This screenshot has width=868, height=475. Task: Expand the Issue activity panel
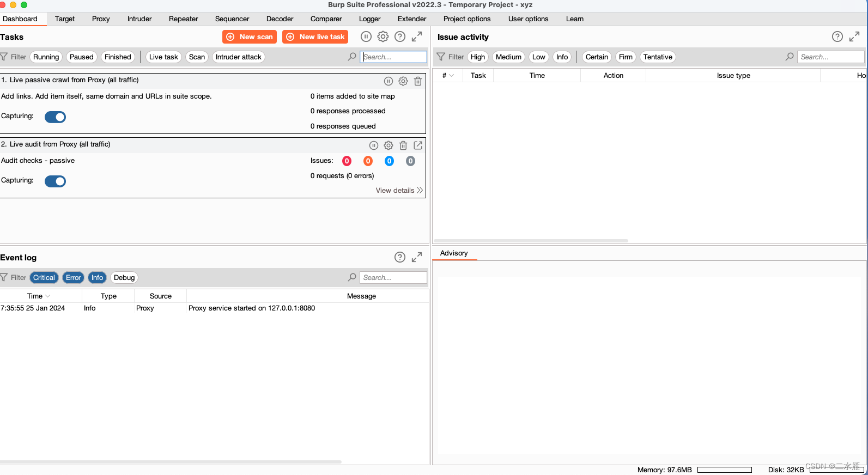(x=854, y=36)
